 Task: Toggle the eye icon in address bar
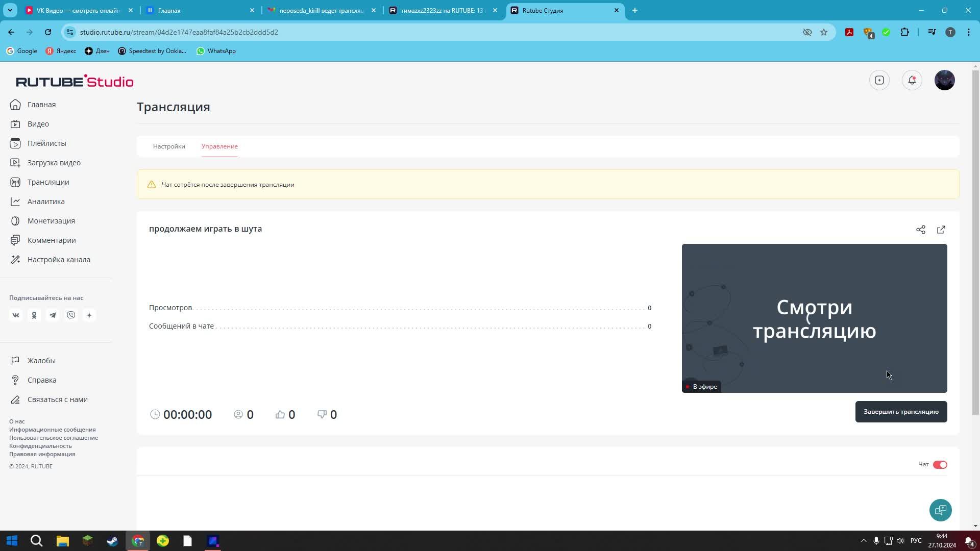click(807, 32)
